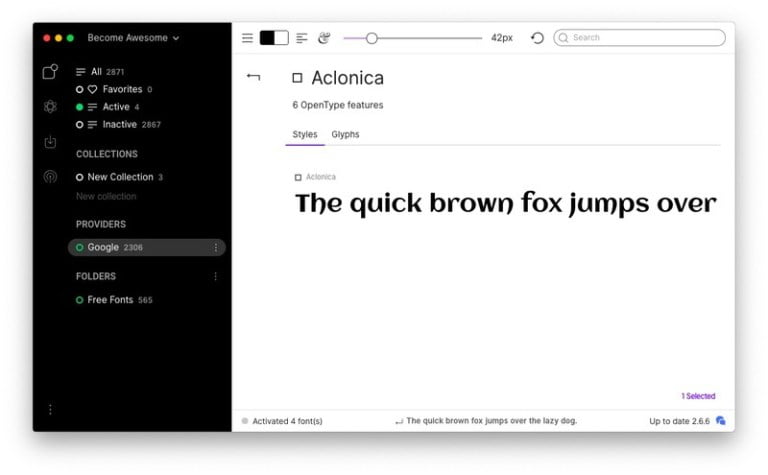Click the grey status dot beside Activated
The width and height of the screenshot is (768, 475).
(245, 421)
